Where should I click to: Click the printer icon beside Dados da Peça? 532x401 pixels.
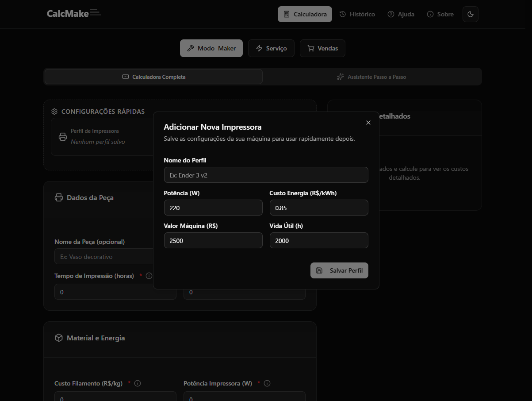58,197
